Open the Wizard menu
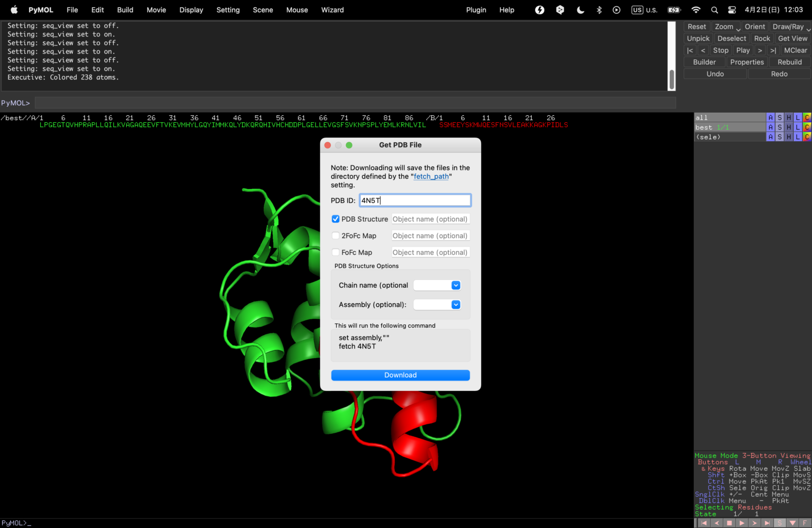The height and width of the screenshot is (528, 812). point(333,10)
